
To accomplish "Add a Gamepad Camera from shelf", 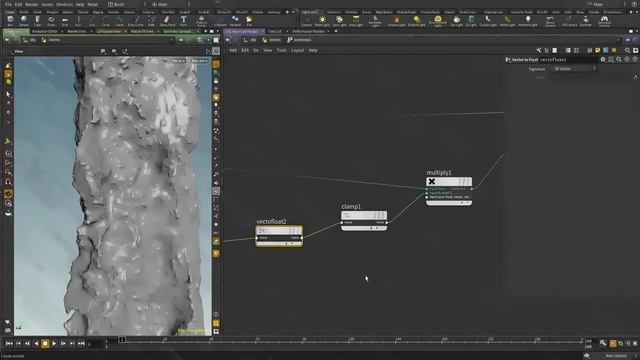I will pos(604,21).
